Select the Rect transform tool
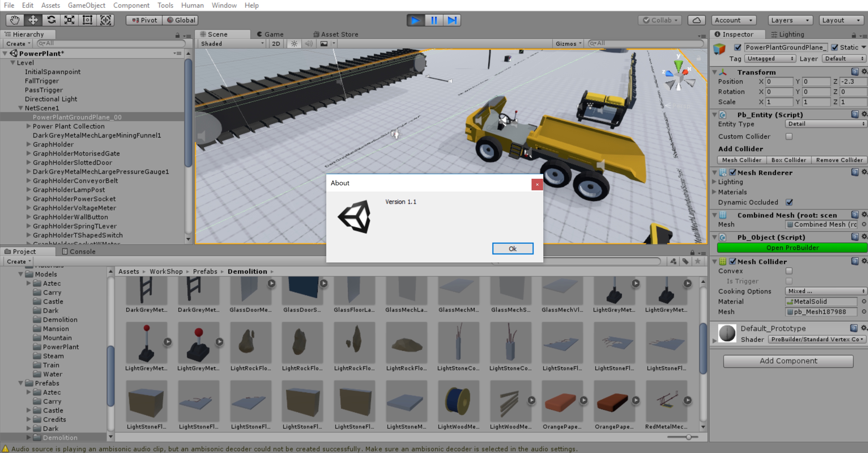 click(x=88, y=20)
